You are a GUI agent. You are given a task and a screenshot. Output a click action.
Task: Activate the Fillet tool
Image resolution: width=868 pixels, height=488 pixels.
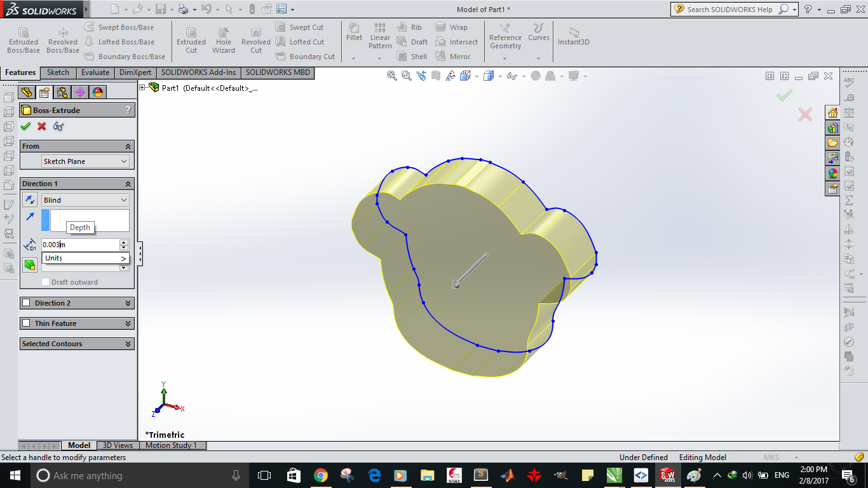point(354,32)
